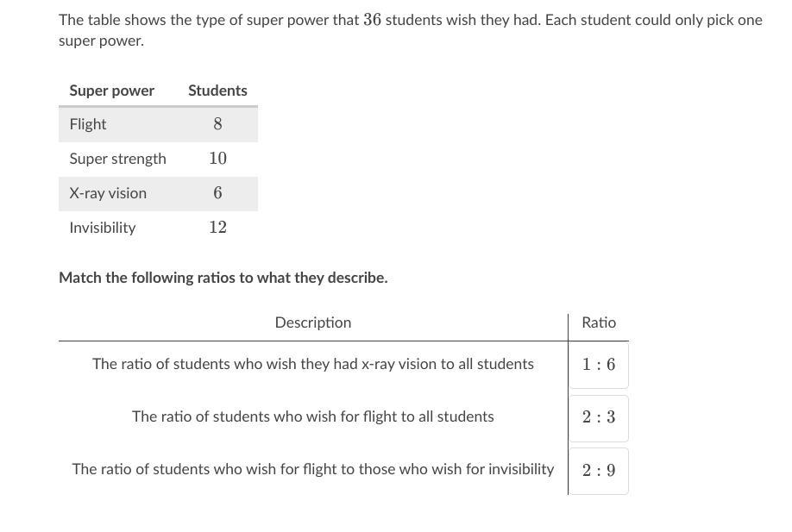Select the Super strength row label

tap(118, 159)
